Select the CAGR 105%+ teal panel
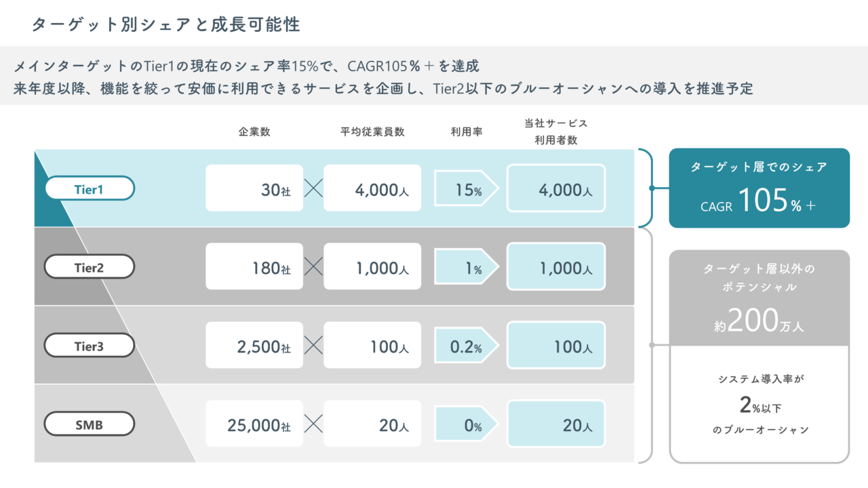 pyautogui.click(x=759, y=188)
